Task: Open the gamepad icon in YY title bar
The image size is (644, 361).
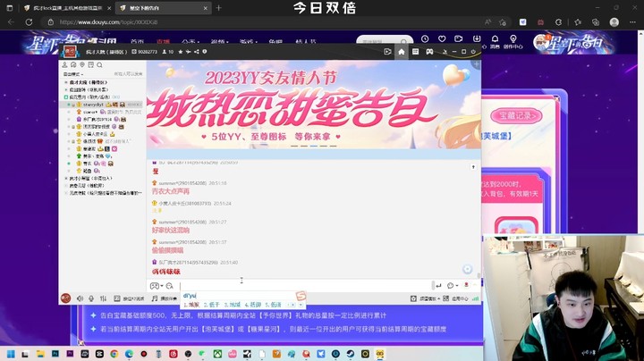Action: point(429,52)
